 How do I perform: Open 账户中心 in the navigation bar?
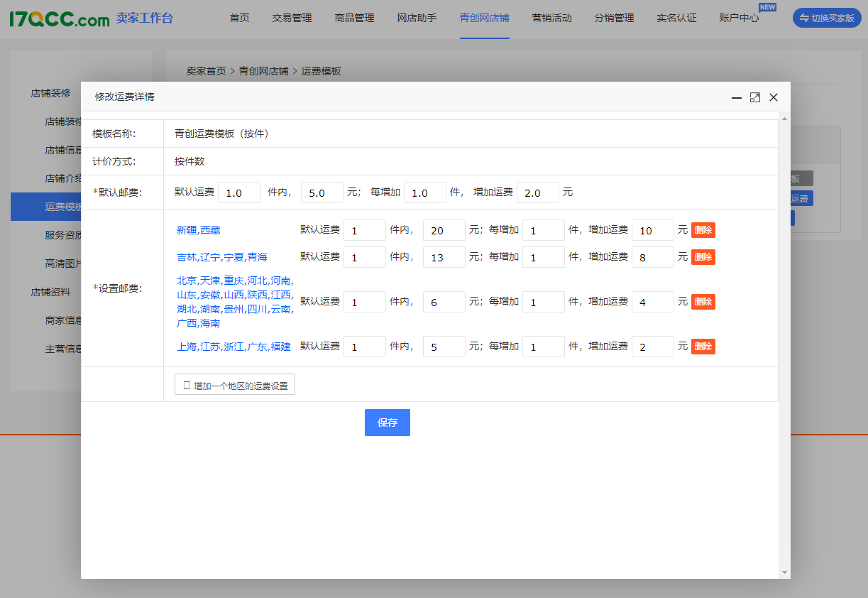point(739,18)
